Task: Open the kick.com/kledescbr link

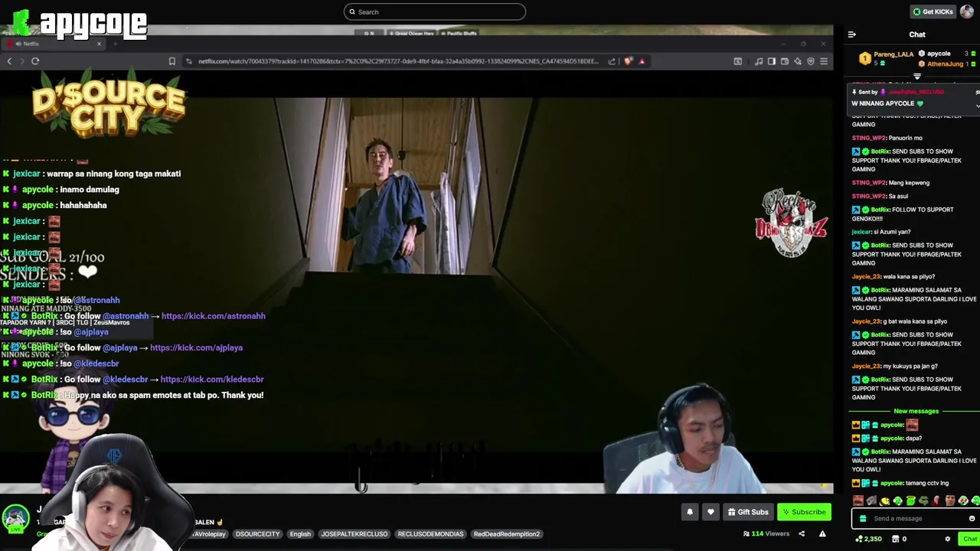Action: click(x=212, y=379)
